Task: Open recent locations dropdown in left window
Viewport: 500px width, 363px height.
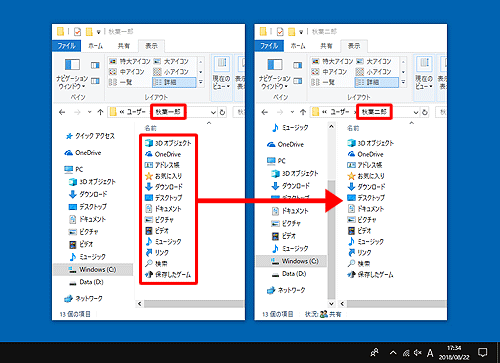Action: click(x=89, y=112)
